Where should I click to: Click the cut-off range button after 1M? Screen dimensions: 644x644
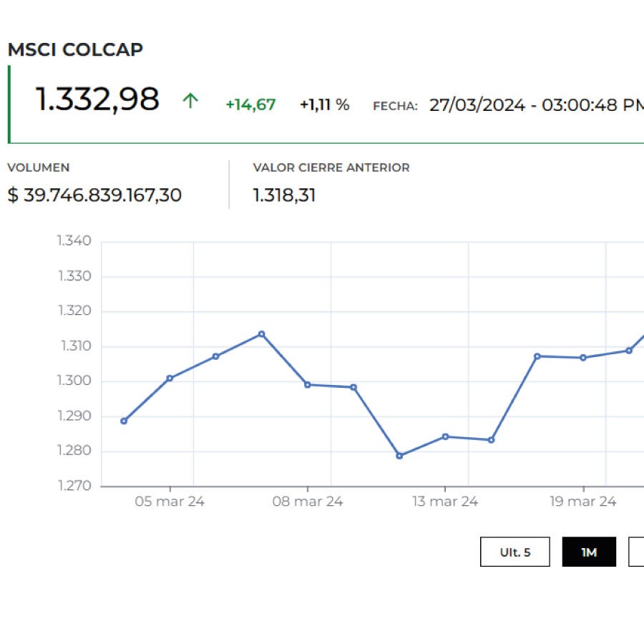[636, 552]
